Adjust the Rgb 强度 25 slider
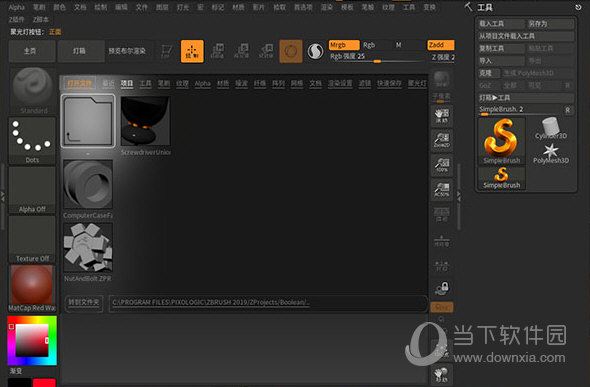Image resolution: width=590 pixels, height=387 pixels. pyautogui.click(x=377, y=57)
